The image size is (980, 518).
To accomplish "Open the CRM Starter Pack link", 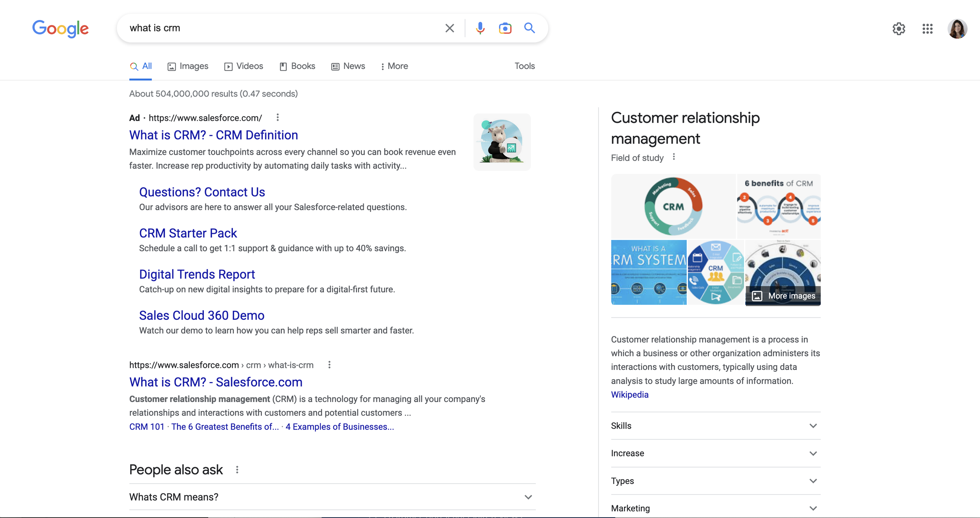I will [x=188, y=233].
